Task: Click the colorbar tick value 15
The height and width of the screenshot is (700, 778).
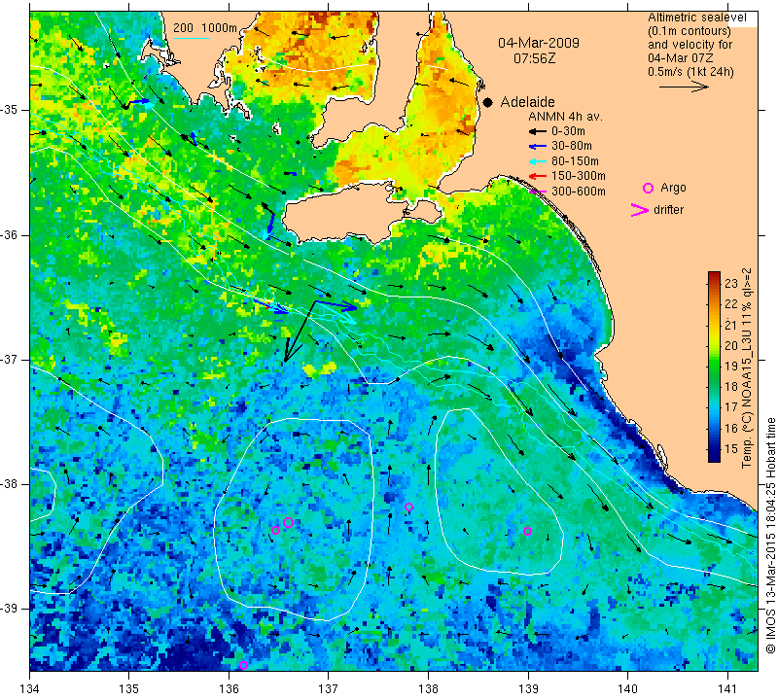Action: tap(731, 449)
